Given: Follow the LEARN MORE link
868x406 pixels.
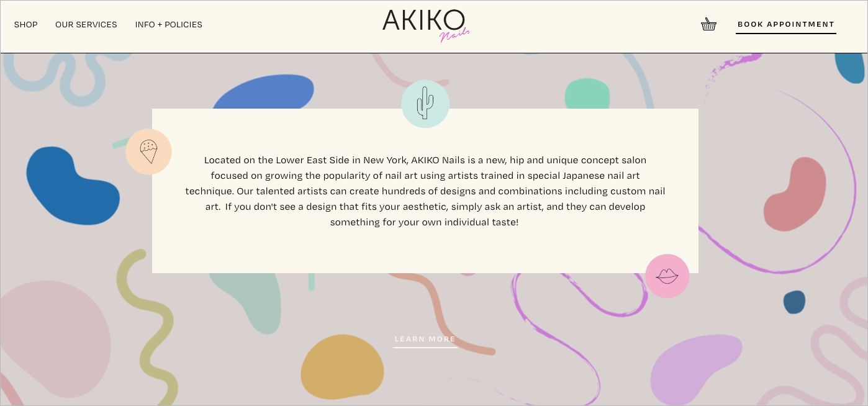Looking at the screenshot, I should coord(425,339).
